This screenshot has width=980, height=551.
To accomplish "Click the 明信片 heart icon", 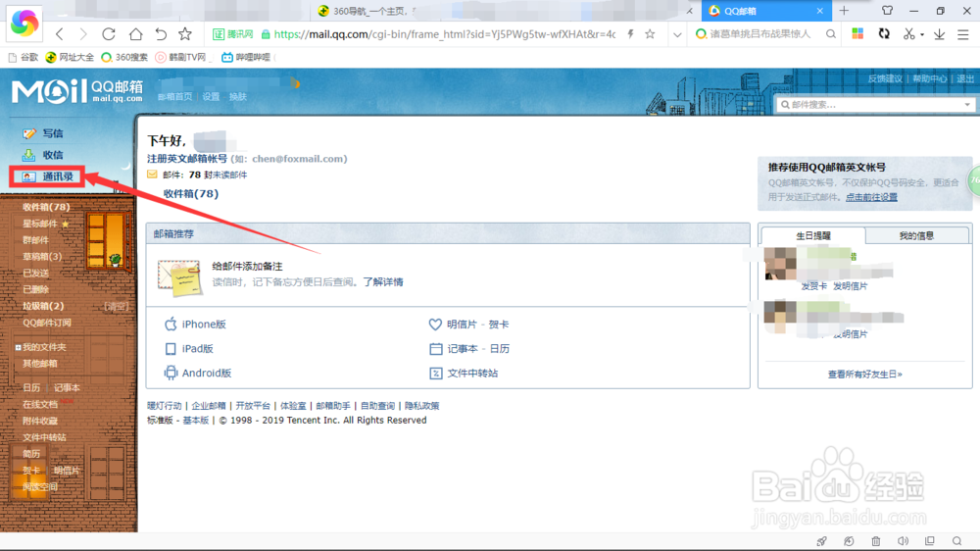I will [435, 324].
